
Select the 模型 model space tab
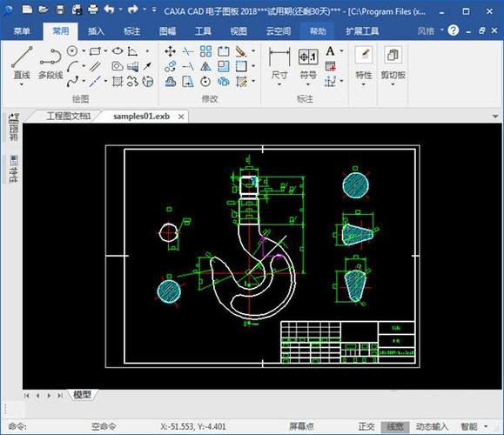click(x=83, y=395)
